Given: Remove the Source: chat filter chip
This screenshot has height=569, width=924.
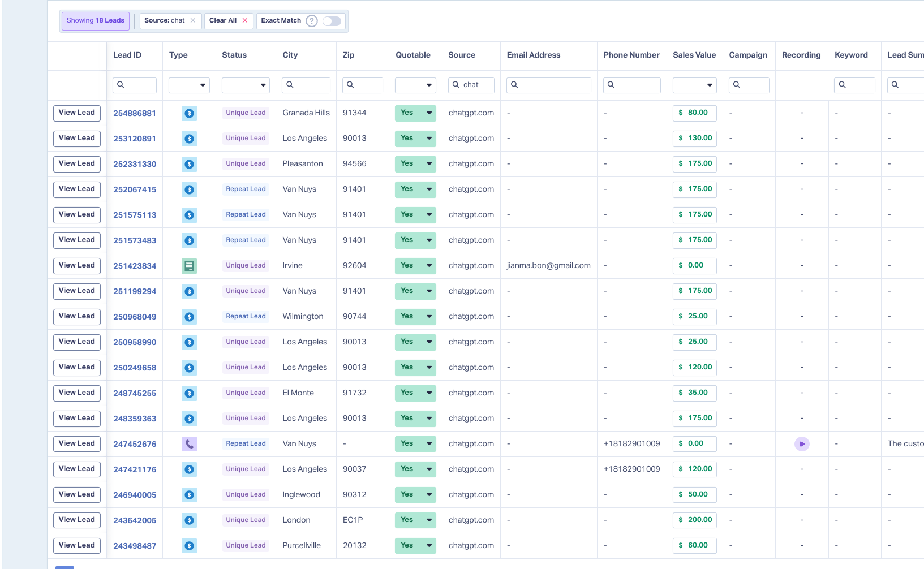Looking at the screenshot, I should [x=193, y=20].
